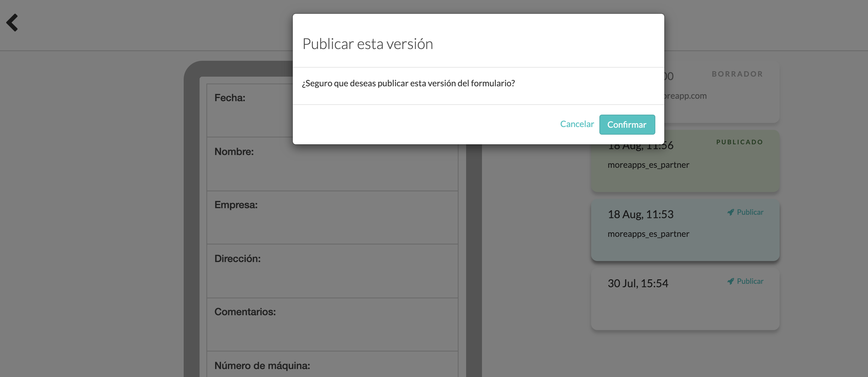Click the Empresa field in the form preview
The height and width of the screenshot is (377, 868).
[332, 217]
